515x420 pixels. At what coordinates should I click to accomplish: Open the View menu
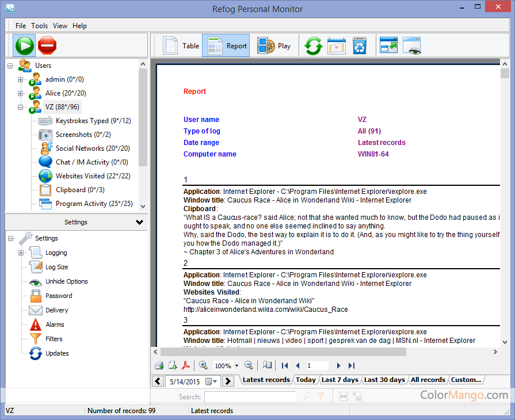click(60, 26)
